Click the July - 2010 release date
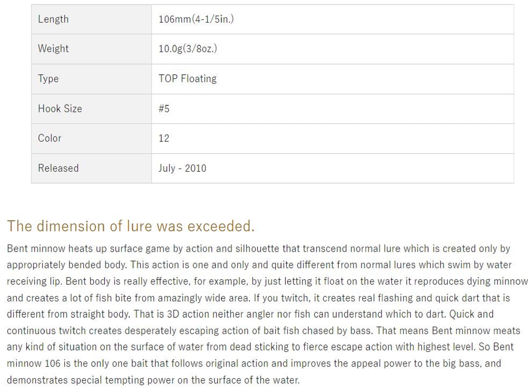The image size is (532, 392). point(182,168)
